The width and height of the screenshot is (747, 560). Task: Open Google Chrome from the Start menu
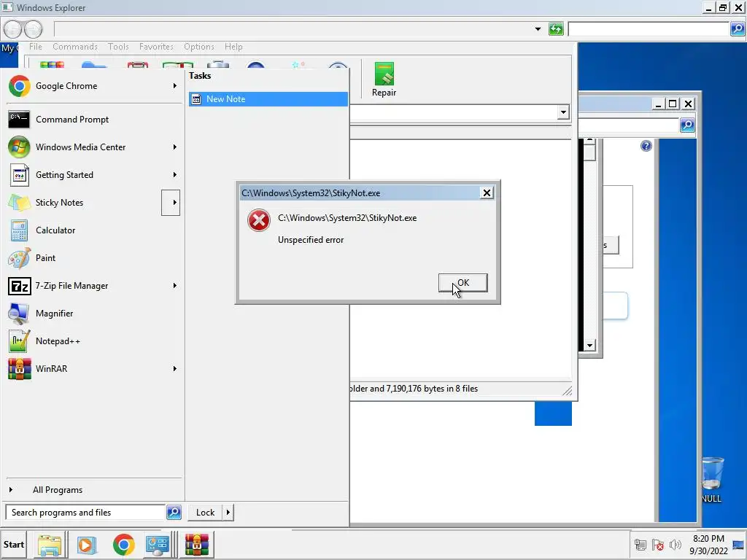pyautogui.click(x=66, y=86)
